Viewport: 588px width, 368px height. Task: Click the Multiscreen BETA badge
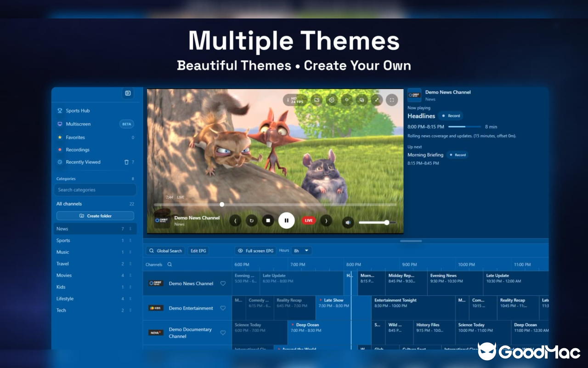tap(127, 124)
